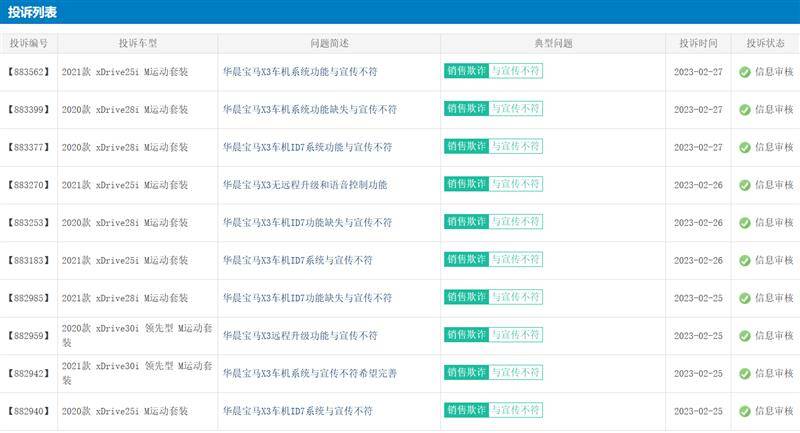800x433 pixels.
Task: Click 与宣传不符 tag in row 883377
Action: click(515, 146)
